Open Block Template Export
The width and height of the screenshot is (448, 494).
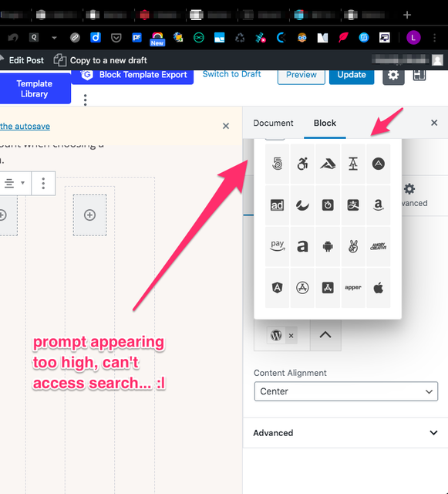[133, 76]
